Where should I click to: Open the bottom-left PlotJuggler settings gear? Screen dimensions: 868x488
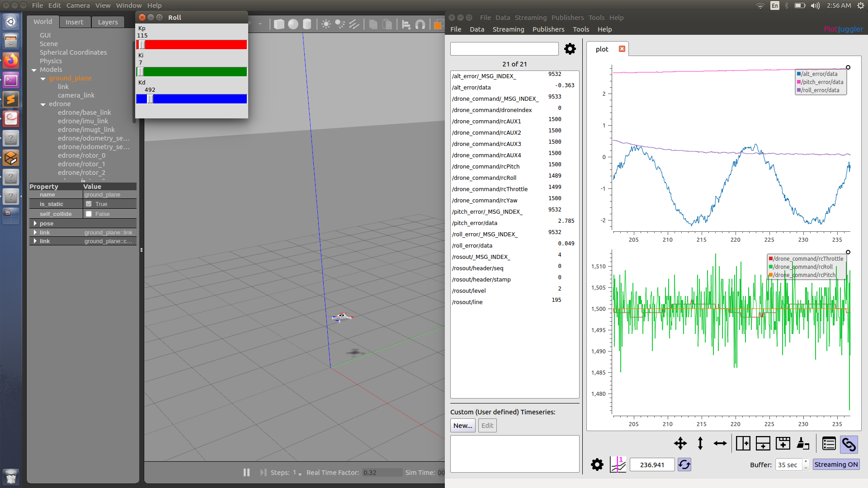click(597, 465)
